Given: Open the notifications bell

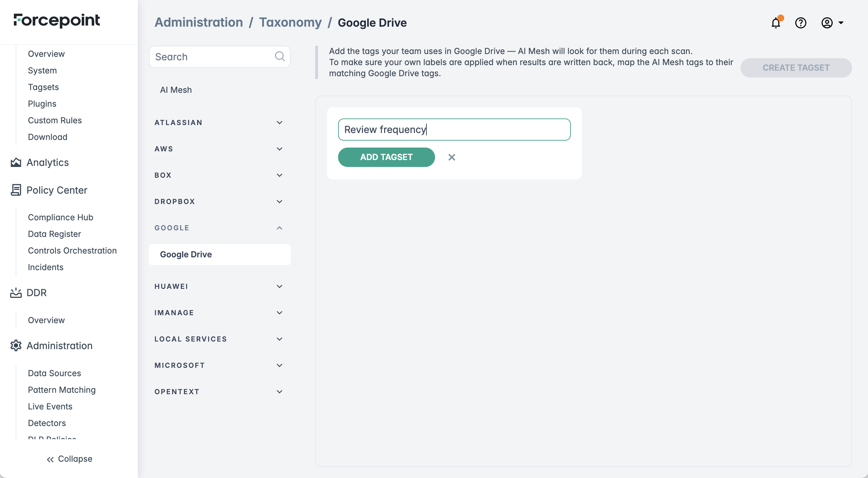Looking at the screenshot, I should coord(776,23).
